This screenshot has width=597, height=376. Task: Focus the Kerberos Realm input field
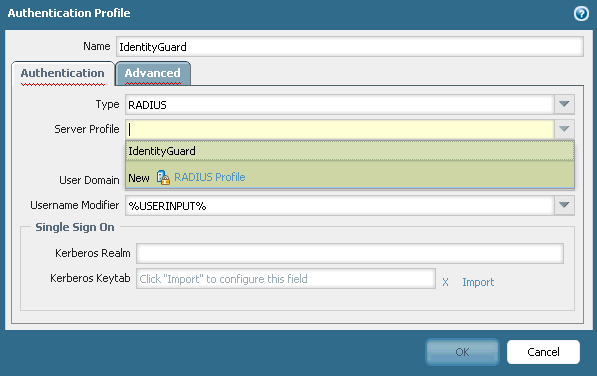pyautogui.click(x=350, y=253)
